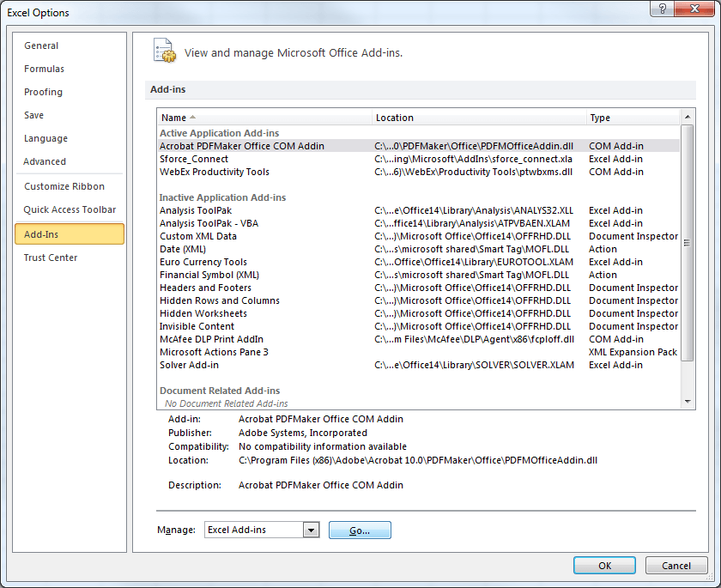Open the Manage add-ins dropdown arrow
Image resolution: width=721 pixels, height=588 pixels.
[312, 530]
